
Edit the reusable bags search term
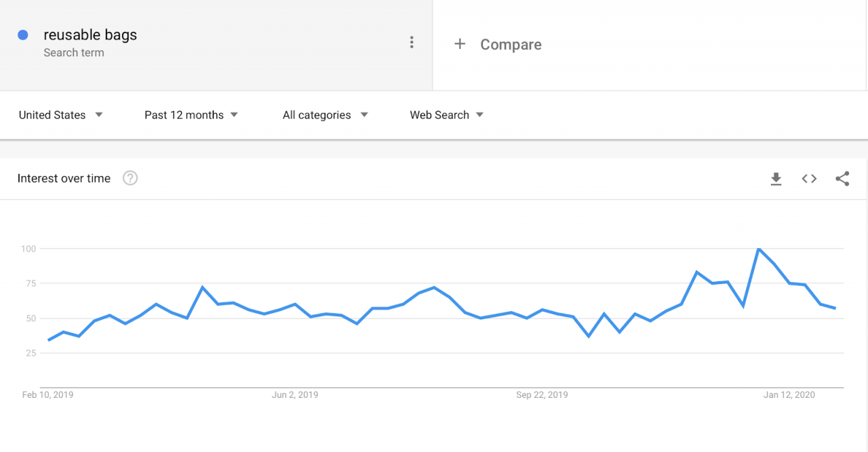coord(90,35)
